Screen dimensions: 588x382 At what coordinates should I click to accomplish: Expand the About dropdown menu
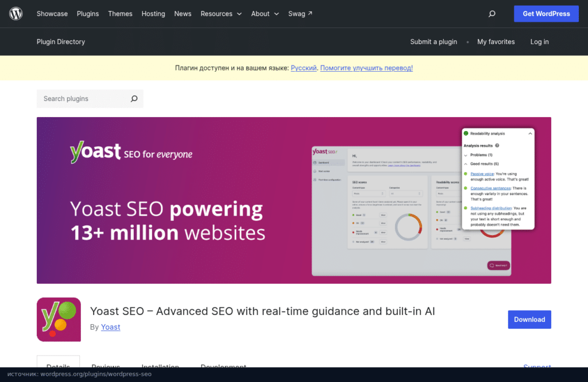click(265, 14)
